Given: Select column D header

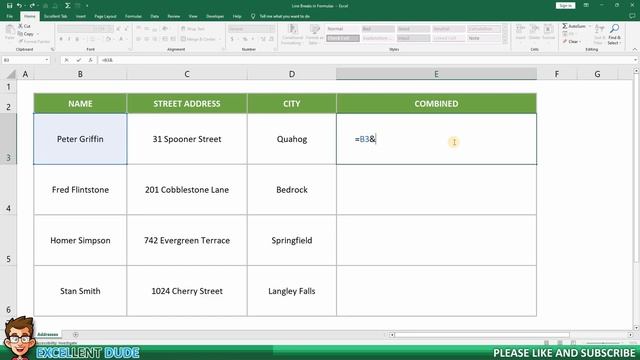Looking at the screenshot, I should click(292, 74).
